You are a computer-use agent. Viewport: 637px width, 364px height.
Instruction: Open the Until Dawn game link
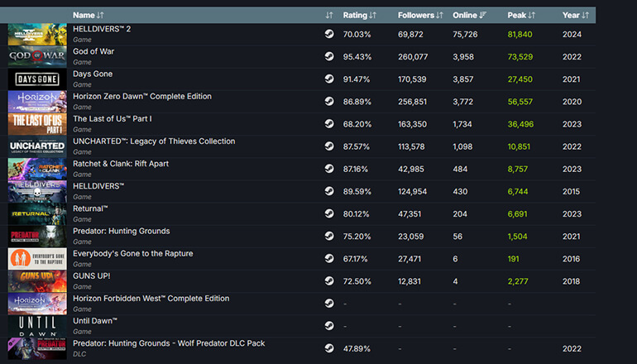point(95,321)
